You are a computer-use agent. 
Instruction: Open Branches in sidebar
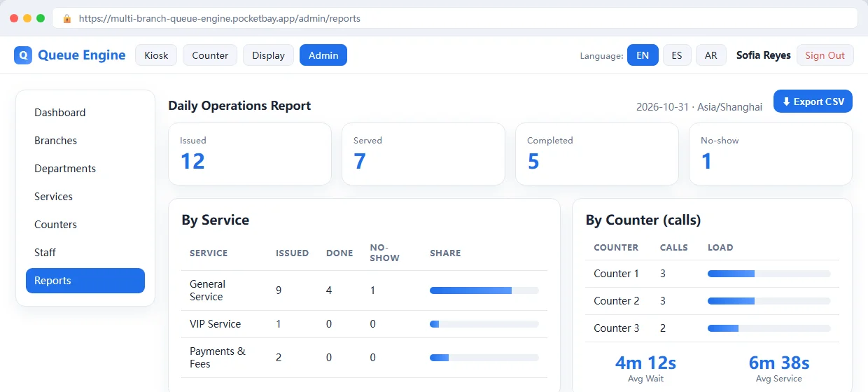click(x=85, y=141)
